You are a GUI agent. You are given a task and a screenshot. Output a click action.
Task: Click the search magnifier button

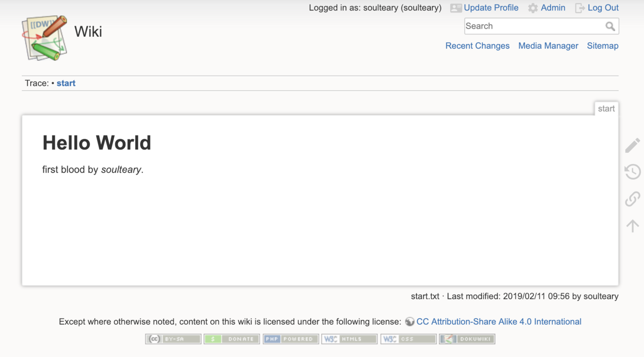610,26
